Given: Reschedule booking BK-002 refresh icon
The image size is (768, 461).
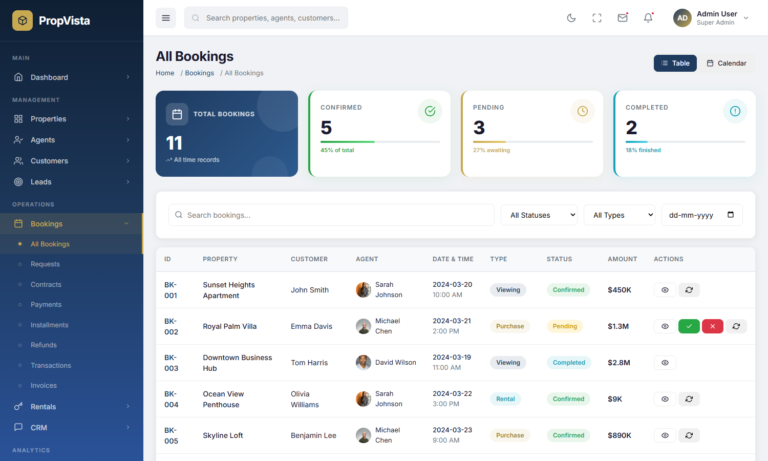Looking at the screenshot, I should tap(736, 326).
